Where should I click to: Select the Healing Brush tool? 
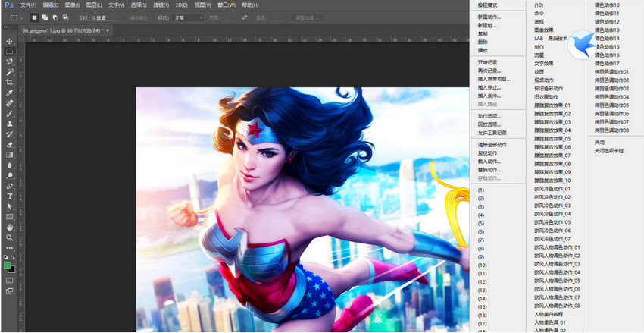(x=9, y=102)
